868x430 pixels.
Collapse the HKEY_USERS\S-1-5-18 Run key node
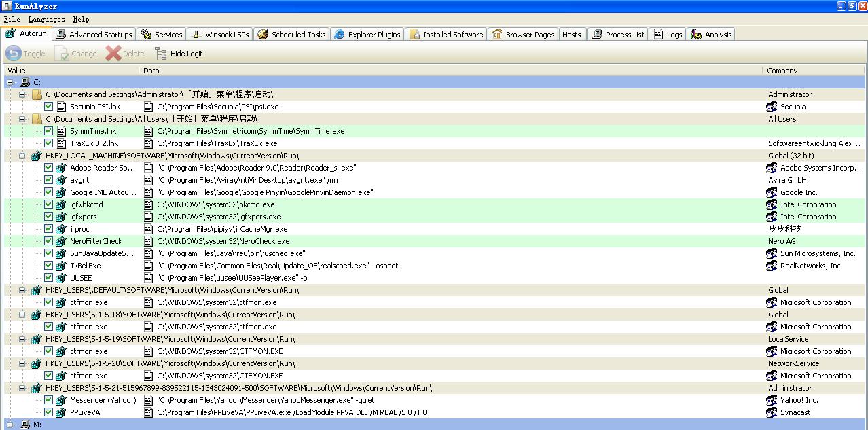(x=22, y=315)
